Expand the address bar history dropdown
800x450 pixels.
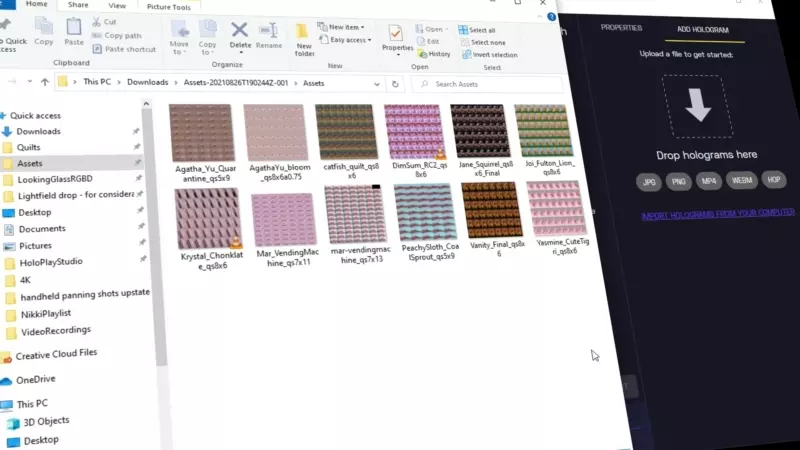377,84
